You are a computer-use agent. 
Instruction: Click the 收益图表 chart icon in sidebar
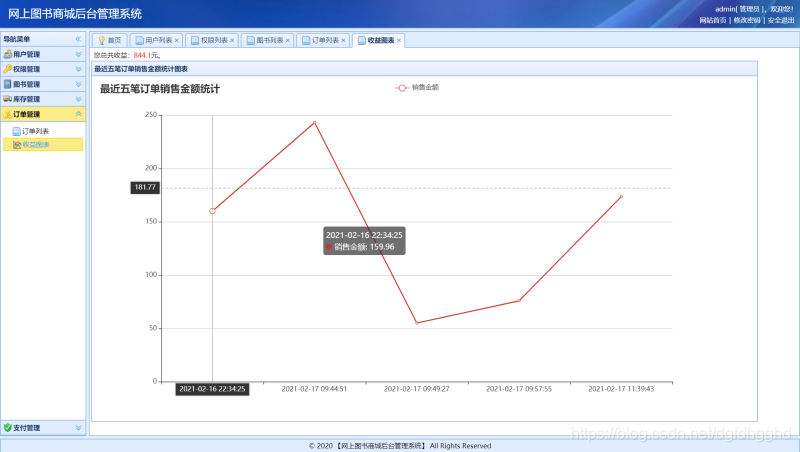click(17, 145)
